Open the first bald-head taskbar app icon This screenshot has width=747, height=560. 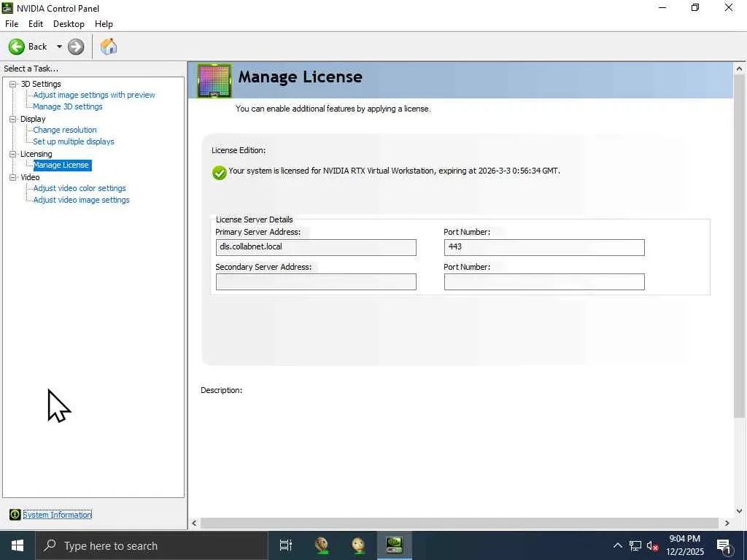click(x=322, y=545)
